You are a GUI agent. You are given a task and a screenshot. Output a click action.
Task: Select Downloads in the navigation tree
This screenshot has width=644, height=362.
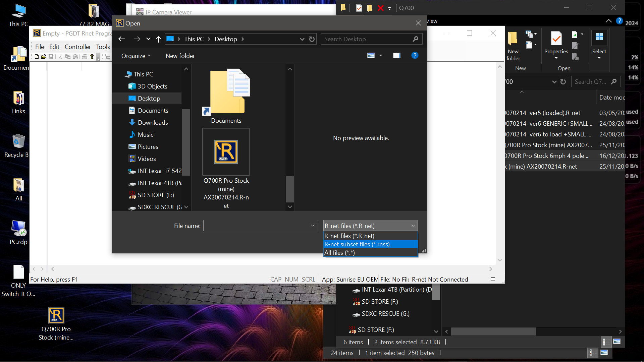click(x=153, y=123)
